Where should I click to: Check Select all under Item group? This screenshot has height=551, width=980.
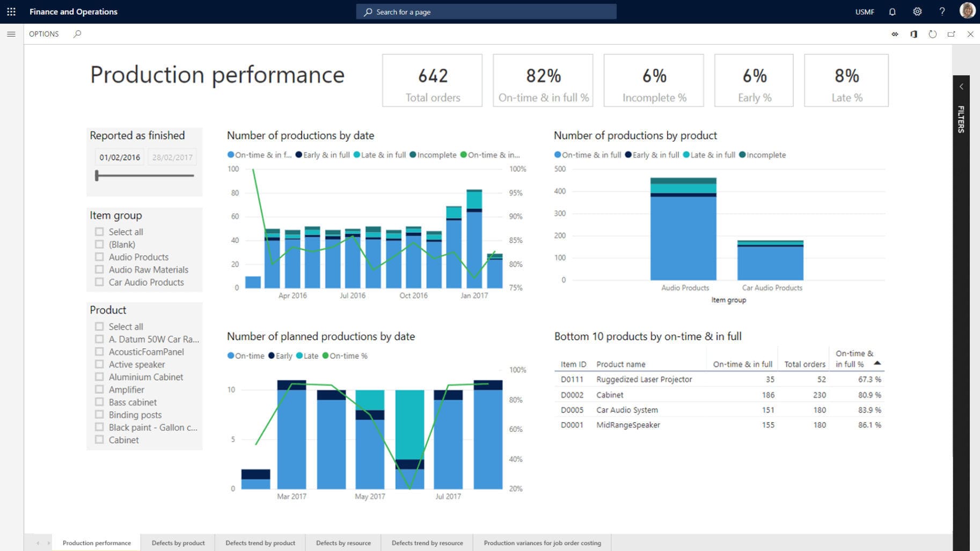point(99,231)
